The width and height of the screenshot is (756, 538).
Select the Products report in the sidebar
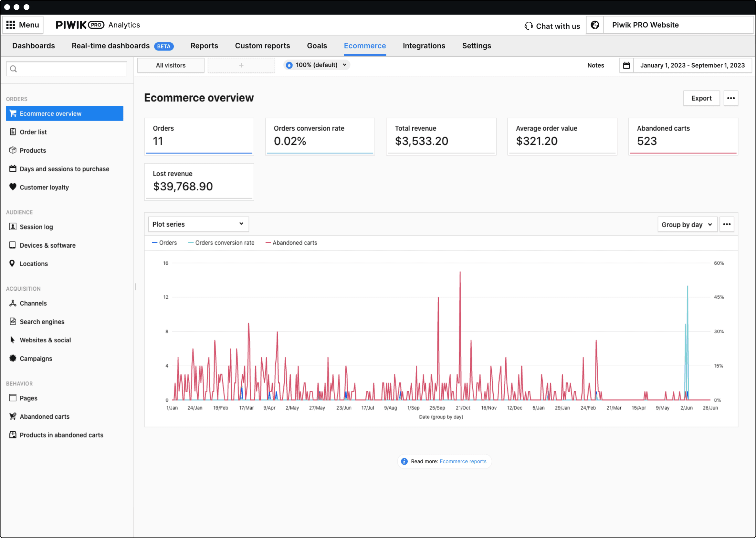click(x=33, y=150)
